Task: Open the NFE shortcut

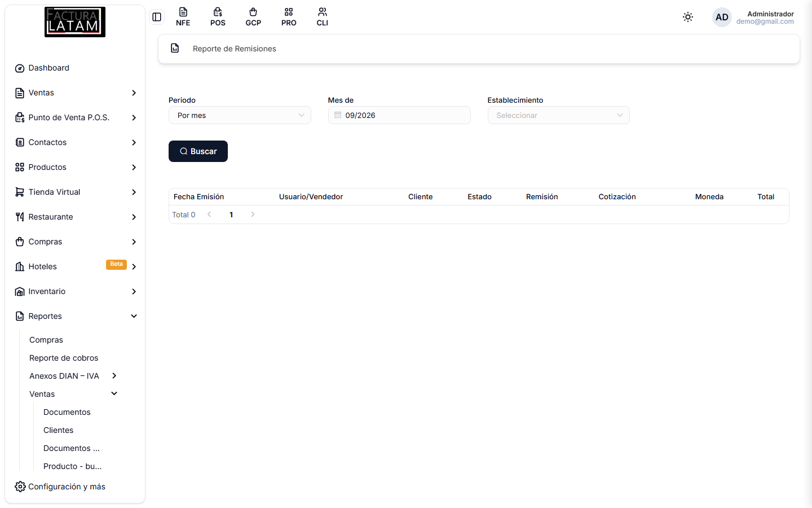Action: (183, 17)
